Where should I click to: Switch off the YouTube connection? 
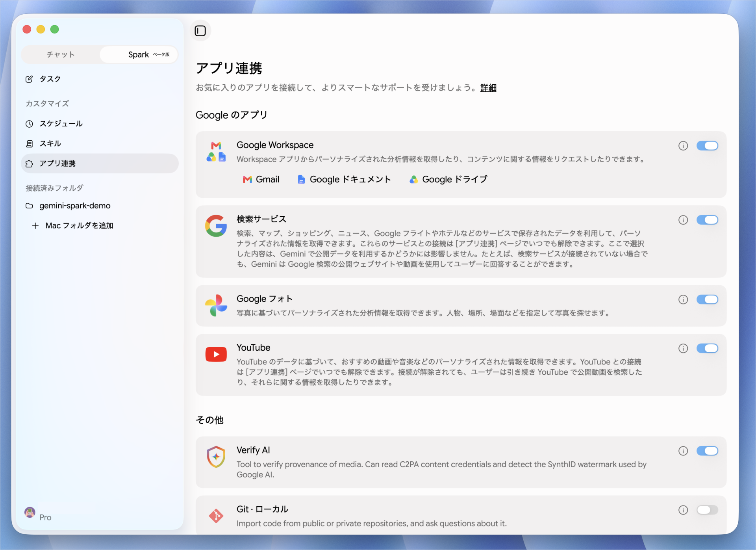coord(707,348)
